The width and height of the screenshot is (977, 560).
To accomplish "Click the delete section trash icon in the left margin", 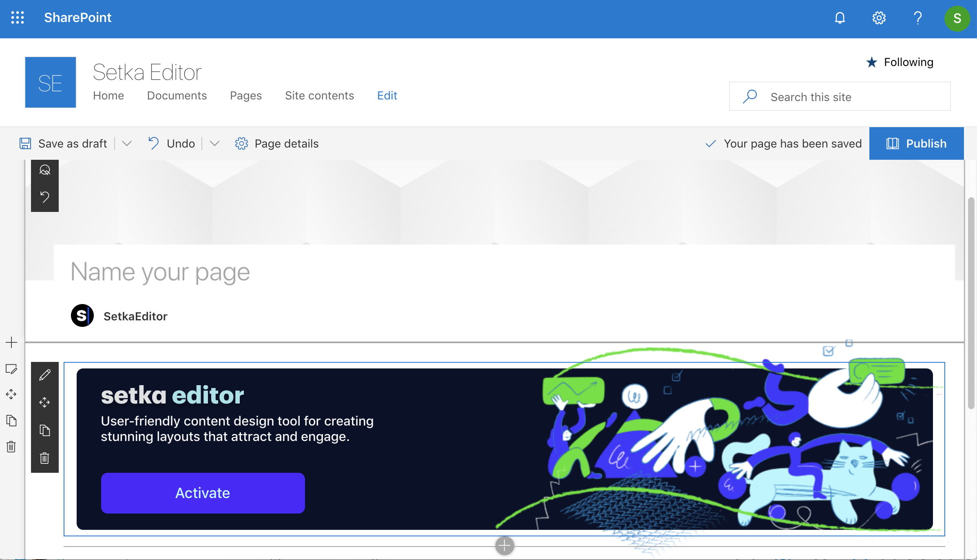I will click(11, 447).
